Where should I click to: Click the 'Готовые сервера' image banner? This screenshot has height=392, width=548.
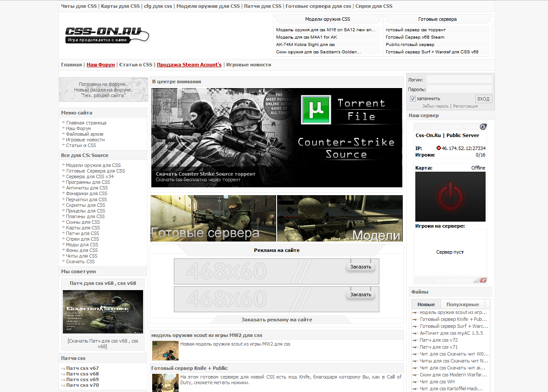pyautogui.click(x=213, y=218)
